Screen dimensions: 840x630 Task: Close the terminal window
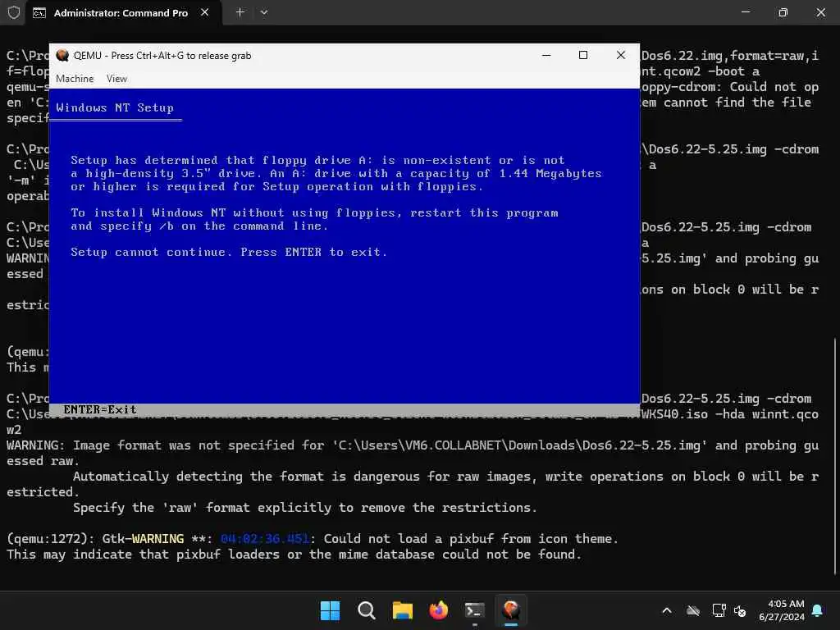(820, 12)
